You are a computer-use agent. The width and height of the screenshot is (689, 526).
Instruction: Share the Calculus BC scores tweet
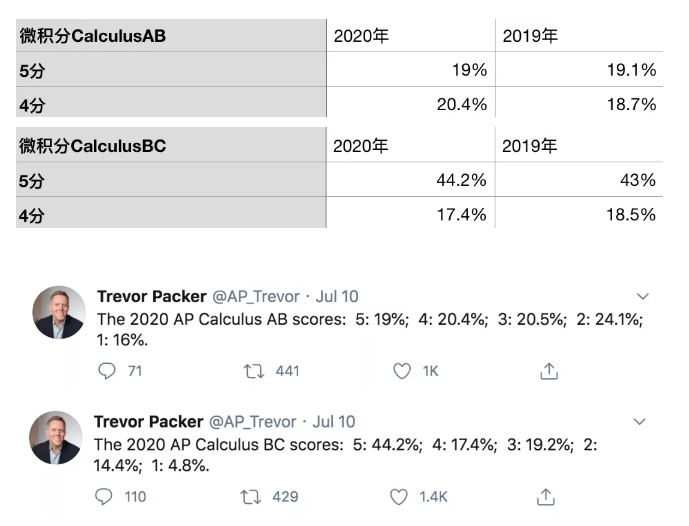pyautogui.click(x=546, y=497)
